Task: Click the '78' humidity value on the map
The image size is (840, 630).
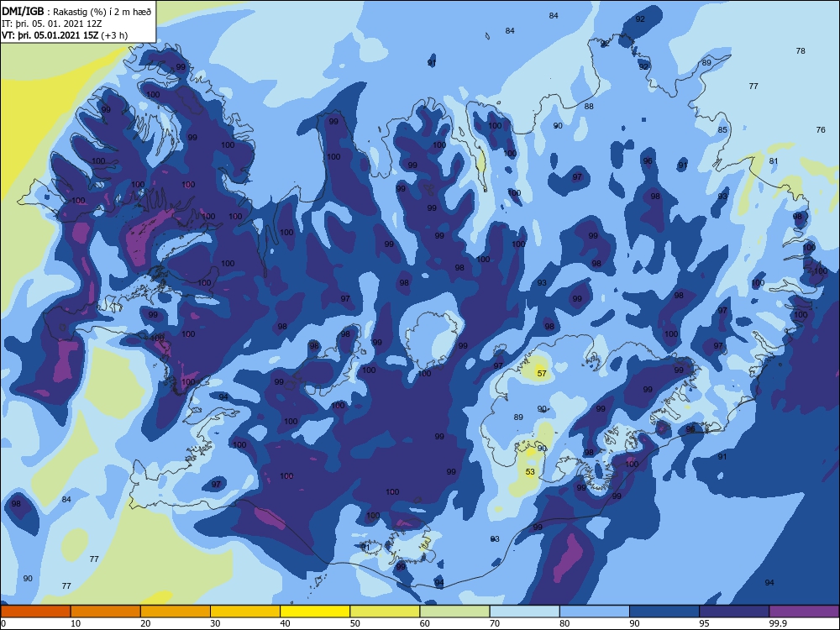Action: point(801,51)
